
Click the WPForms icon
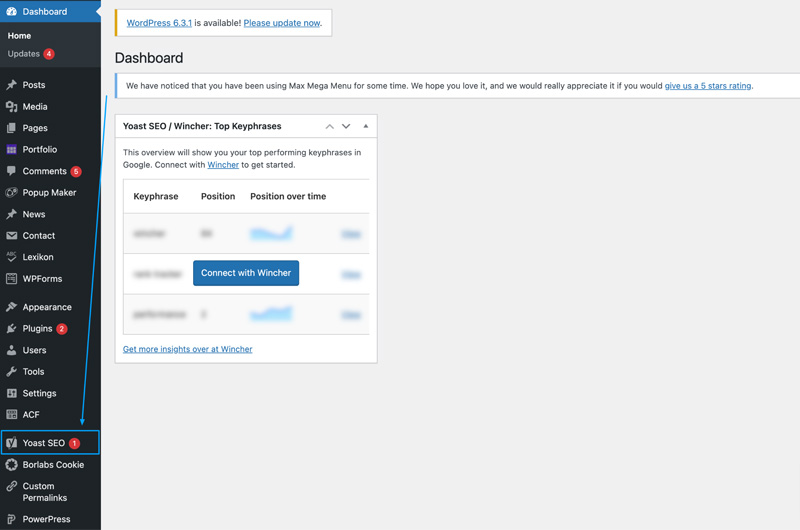pos(11,279)
